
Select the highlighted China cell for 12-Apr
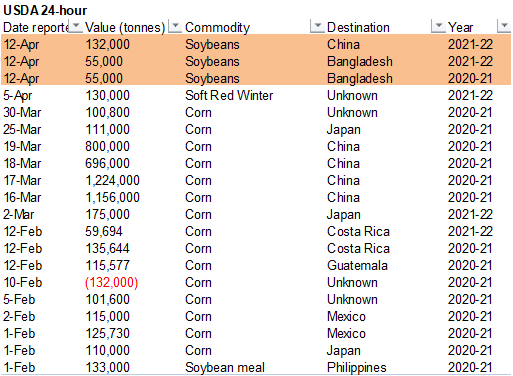343,45
